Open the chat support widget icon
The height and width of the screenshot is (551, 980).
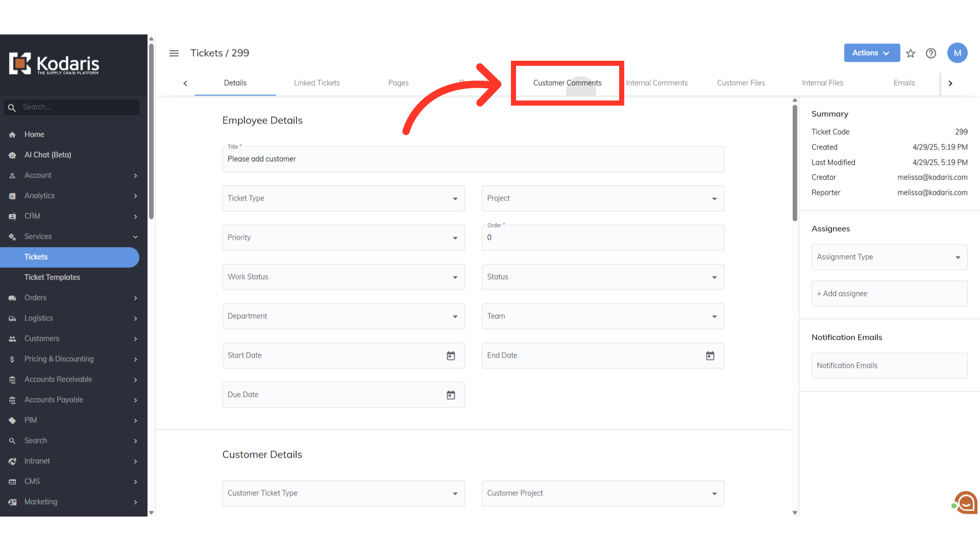coord(965,503)
